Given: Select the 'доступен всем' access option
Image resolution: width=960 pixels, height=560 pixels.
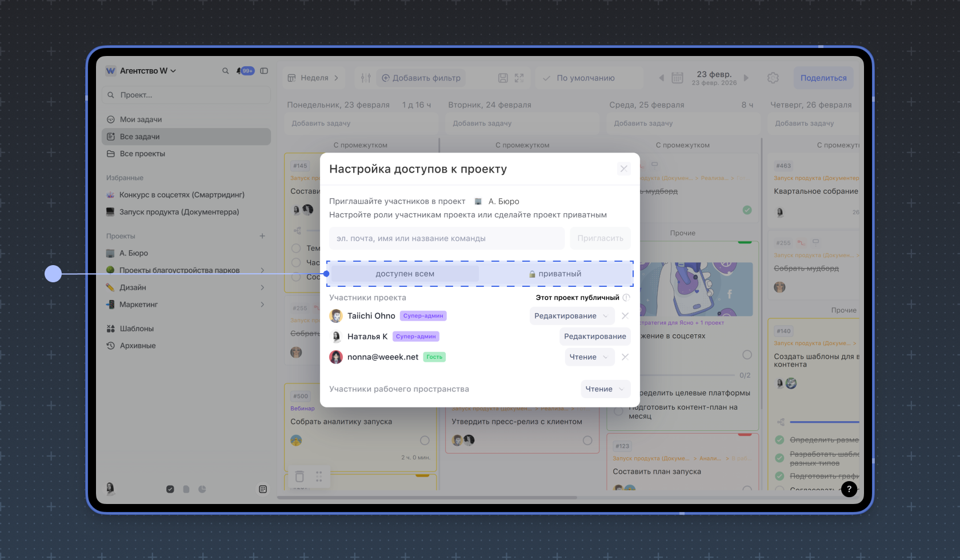Looking at the screenshot, I should (x=405, y=274).
